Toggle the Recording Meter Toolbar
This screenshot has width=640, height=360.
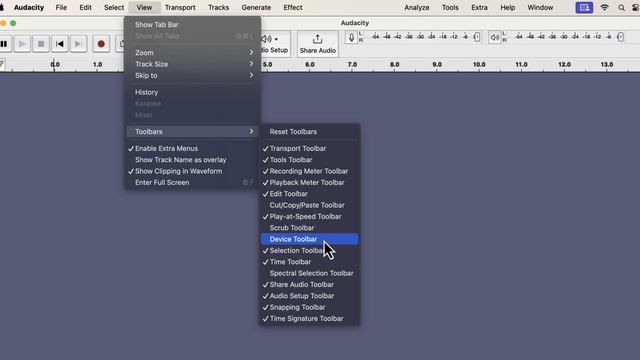pos(309,171)
